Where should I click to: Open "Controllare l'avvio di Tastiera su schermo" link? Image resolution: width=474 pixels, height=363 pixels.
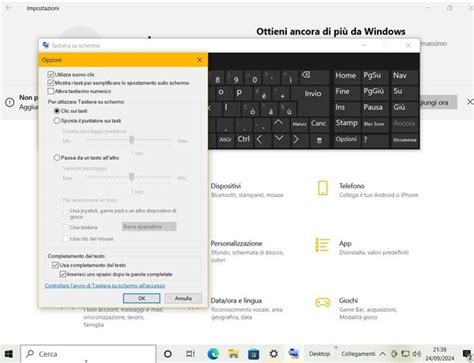105,286
